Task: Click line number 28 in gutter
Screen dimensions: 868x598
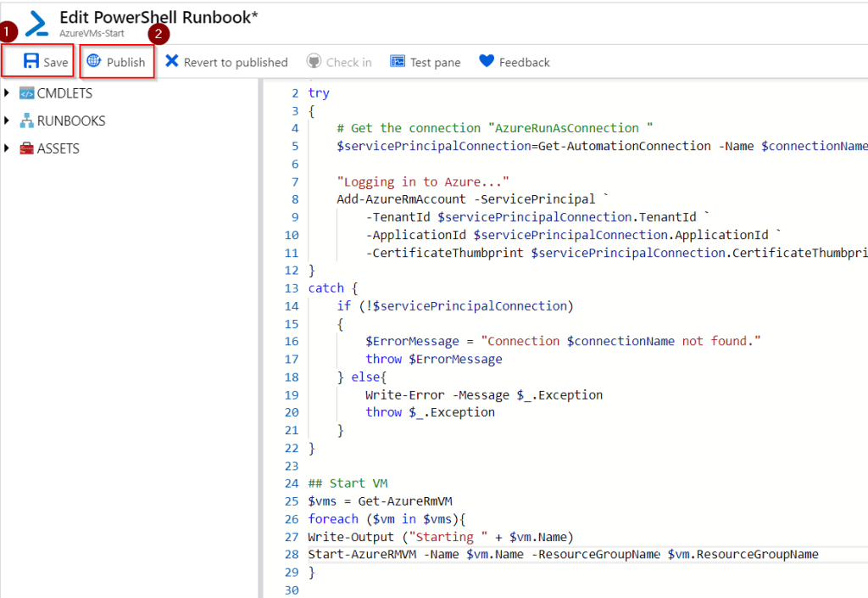Action: (292, 554)
